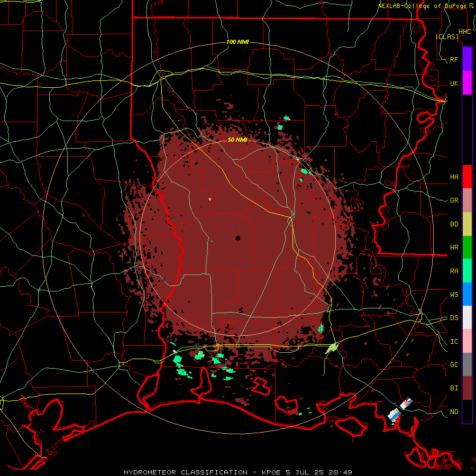476x476 pixels.
Task: Select the gray GC legend swatch
Action: coord(467,364)
